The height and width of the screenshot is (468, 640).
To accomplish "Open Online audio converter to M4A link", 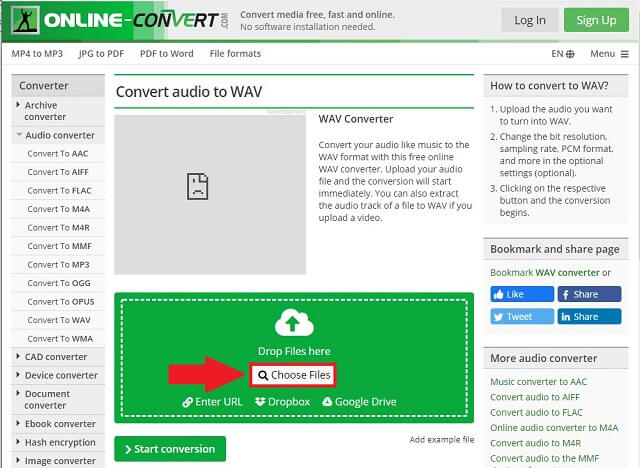I will coord(554,428).
